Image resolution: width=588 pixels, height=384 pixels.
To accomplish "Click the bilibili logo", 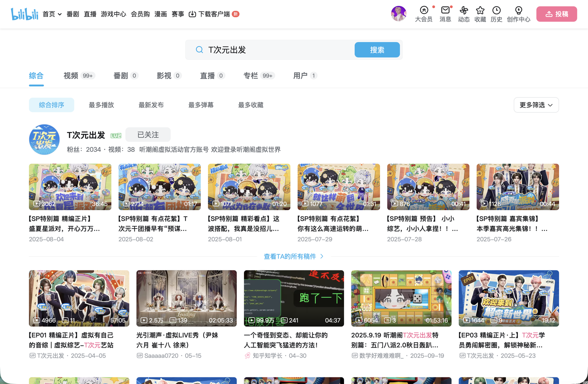I will [24, 14].
